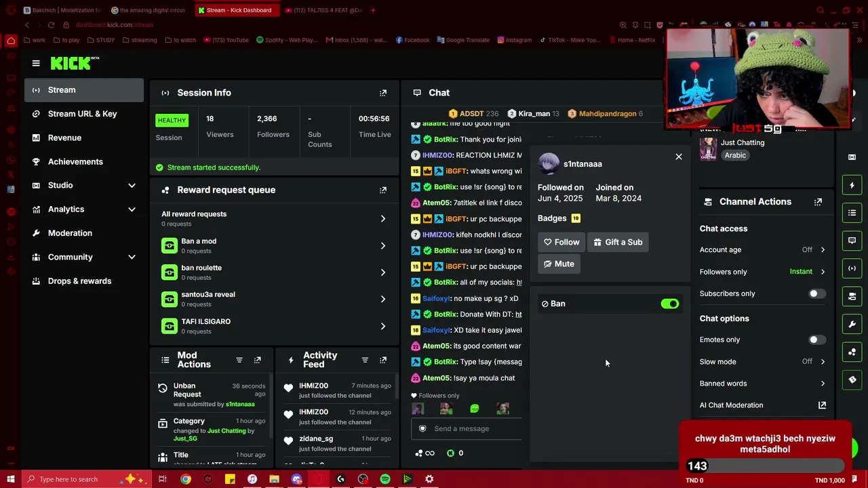The image size is (868, 488).
Task: Pop out the Activity Feed panel
Action: click(383, 360)
